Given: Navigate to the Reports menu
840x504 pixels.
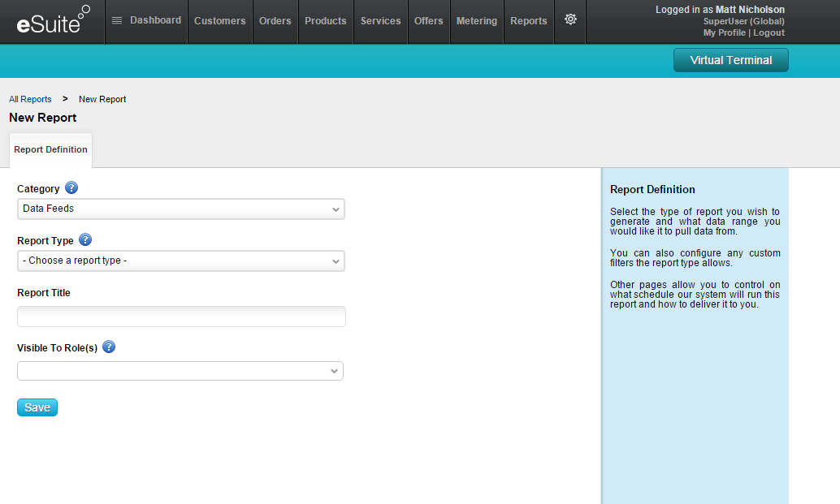Looking at the screenshot, I should click(528, 21).
